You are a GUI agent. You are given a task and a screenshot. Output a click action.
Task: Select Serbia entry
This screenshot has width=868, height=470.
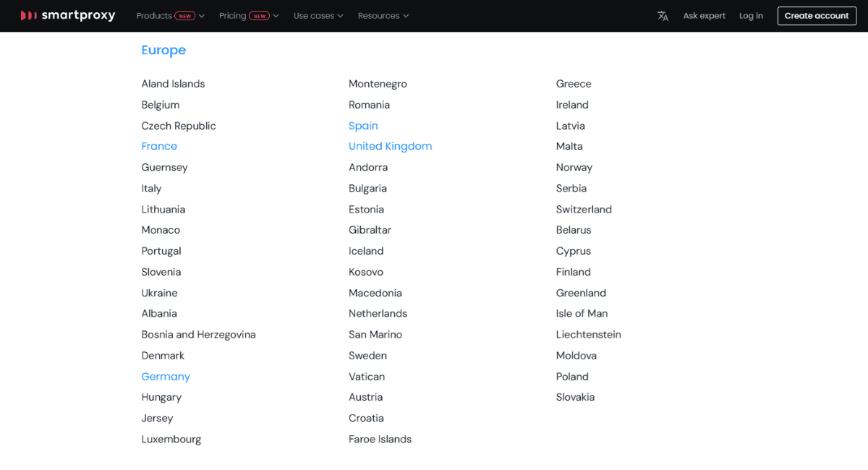tap(571, 188)
